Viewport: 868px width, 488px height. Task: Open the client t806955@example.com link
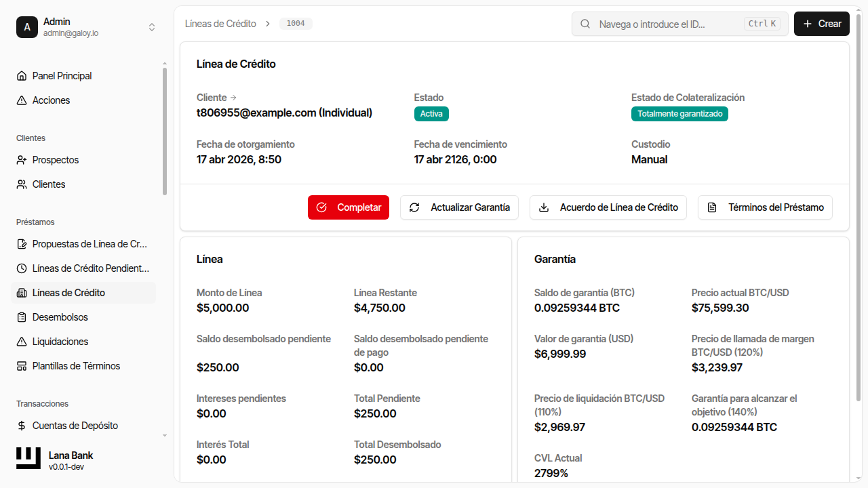pyautogui.click(x=283, y=113)
